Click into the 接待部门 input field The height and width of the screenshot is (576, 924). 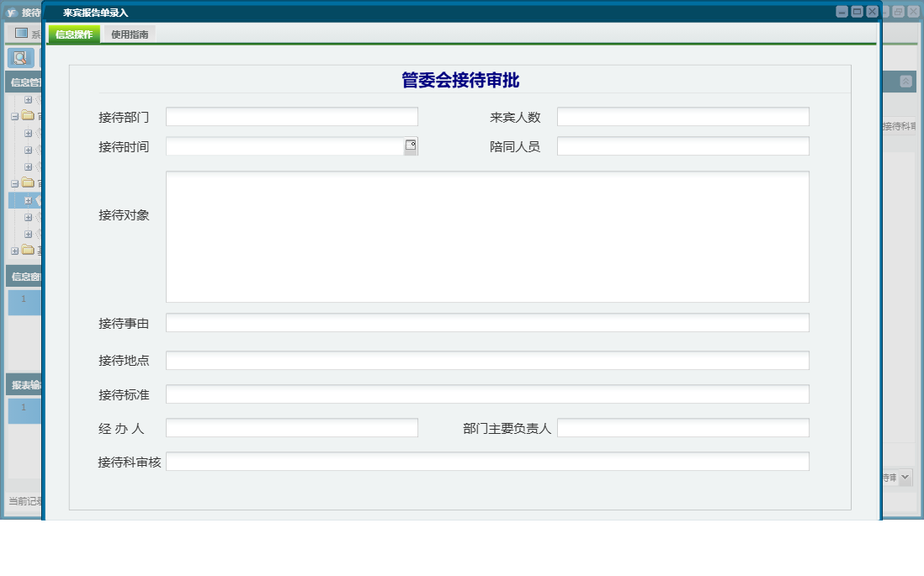click(x=292, y=116)
